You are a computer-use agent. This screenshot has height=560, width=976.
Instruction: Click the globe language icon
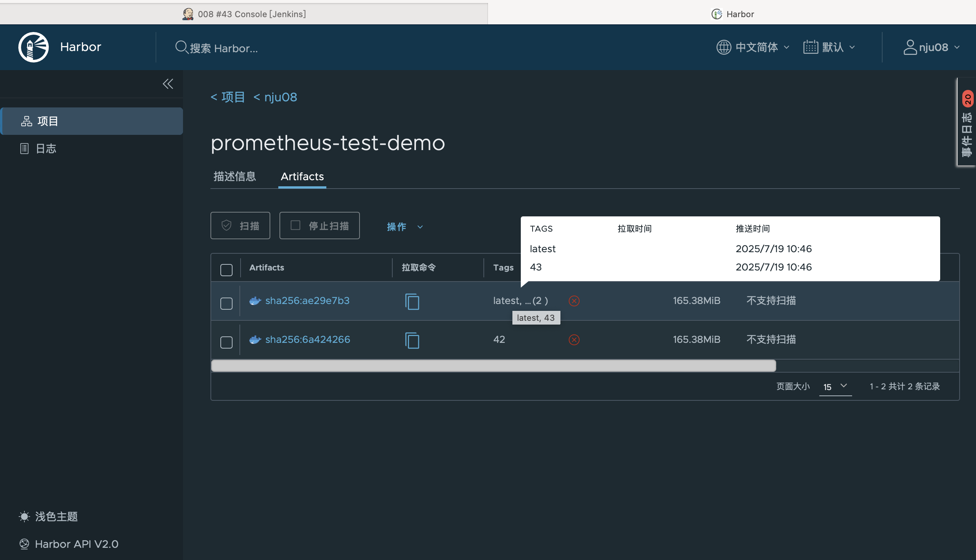point(724,47)
